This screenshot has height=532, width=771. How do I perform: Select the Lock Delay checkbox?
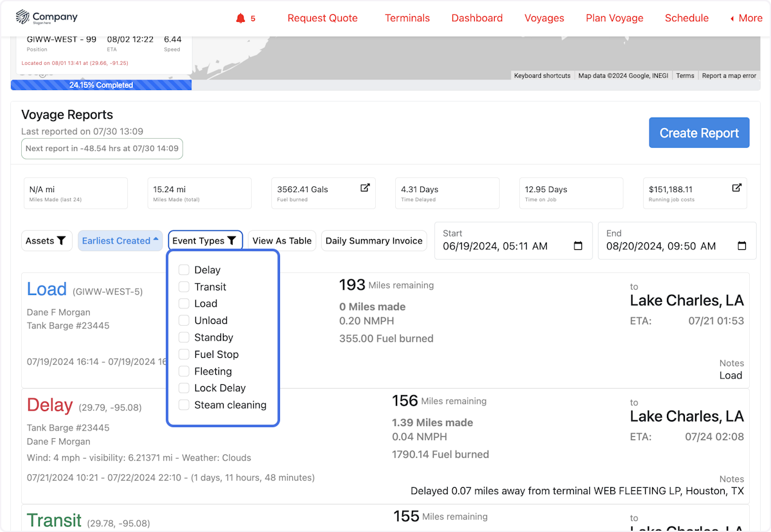click(x=184, y=388)
